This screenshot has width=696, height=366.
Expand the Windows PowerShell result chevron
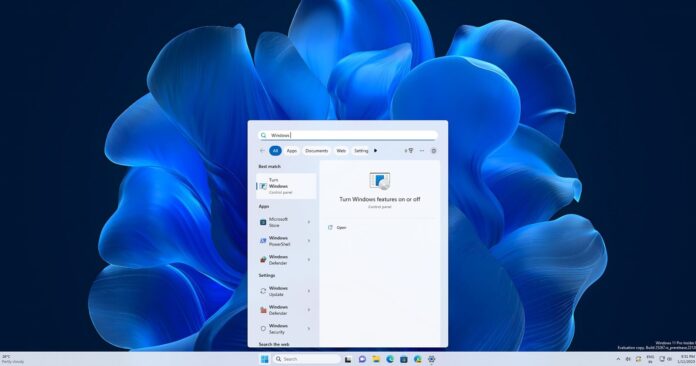click(x=309, y=241)
